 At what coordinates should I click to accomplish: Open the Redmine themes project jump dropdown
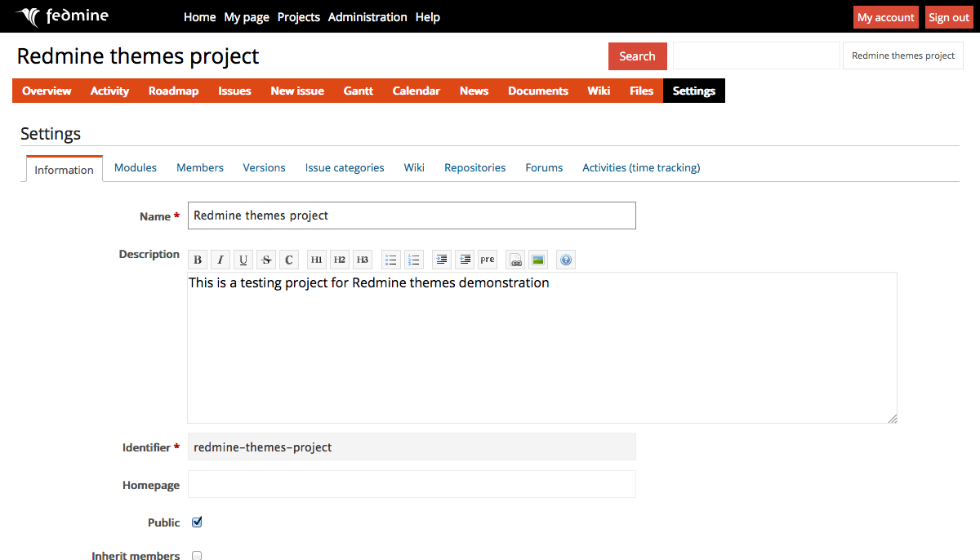pos(903,56)
